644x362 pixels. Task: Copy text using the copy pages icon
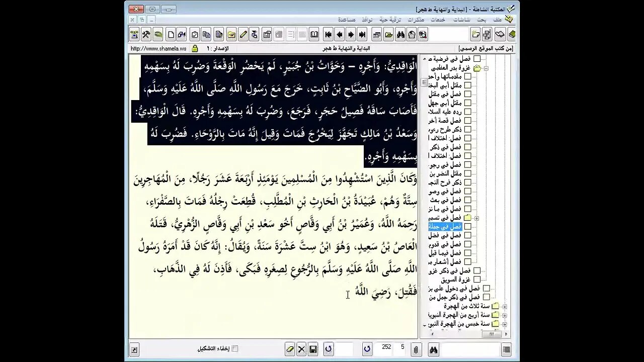click(x=206, y=35)
